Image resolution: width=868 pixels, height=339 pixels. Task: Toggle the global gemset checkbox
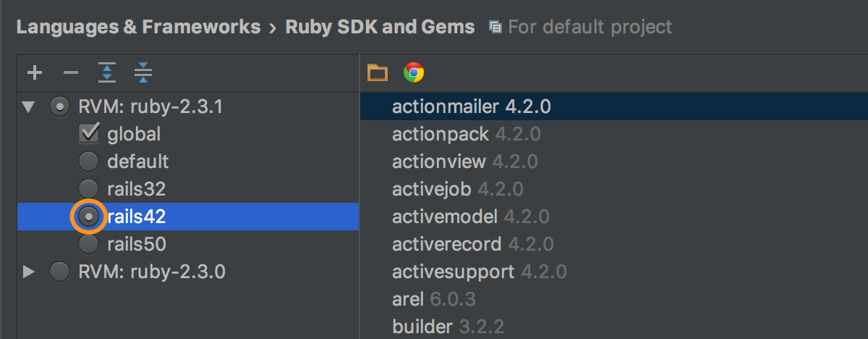pos(89,134)
